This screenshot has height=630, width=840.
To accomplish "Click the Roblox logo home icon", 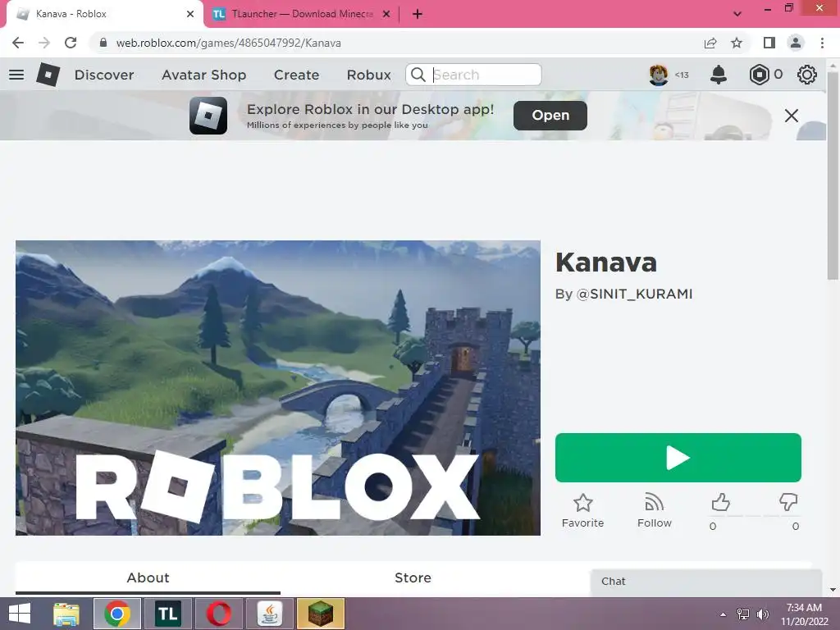I will (x=48, y=75).
